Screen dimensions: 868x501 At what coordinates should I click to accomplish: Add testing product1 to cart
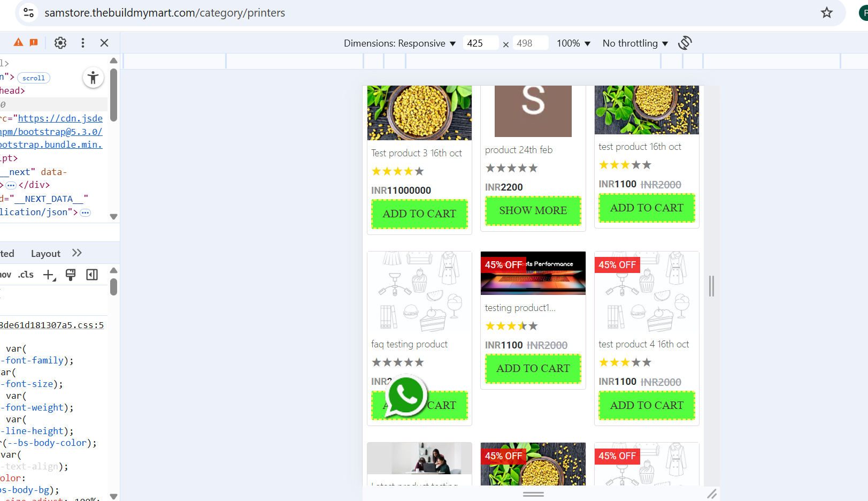click(x=533, y=369)
